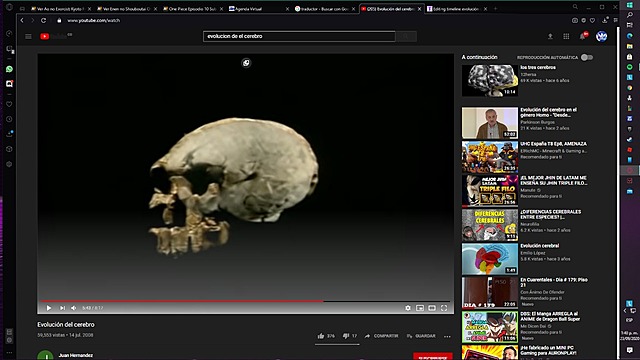640x360 pixels.
Task: Open WhatsApp in browser sidebar
Action: tap(9, 69)
